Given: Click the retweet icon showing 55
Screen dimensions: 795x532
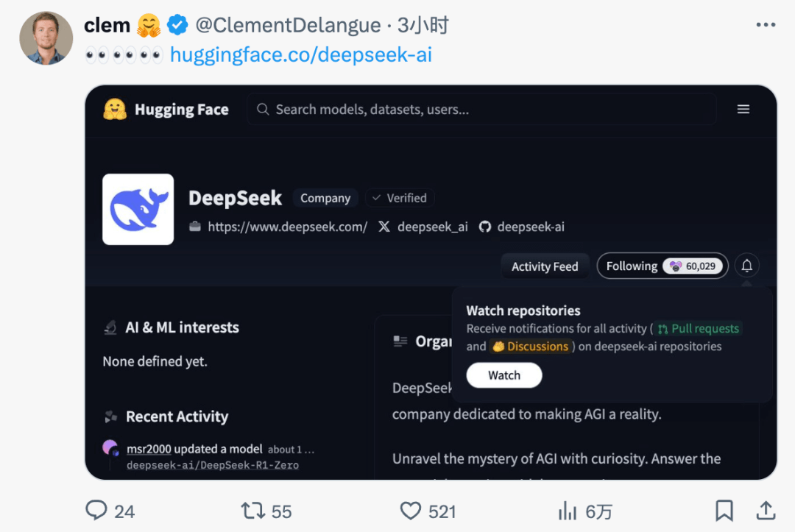Looking at the screenshot, I should click(x=252, y=510).
